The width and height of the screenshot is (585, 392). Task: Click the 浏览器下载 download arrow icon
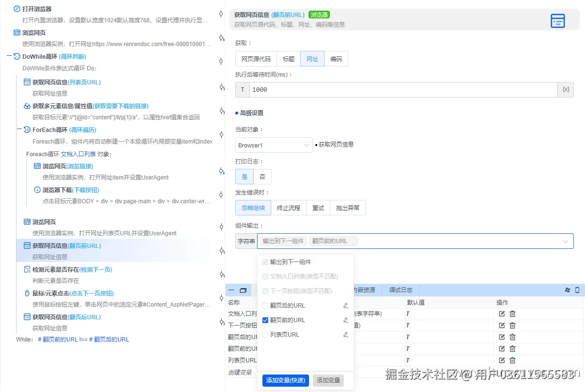(x=37, y=190)
